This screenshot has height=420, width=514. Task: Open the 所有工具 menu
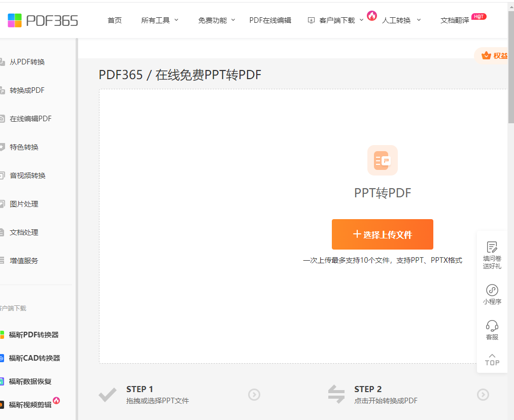click(x=155, y=20)
